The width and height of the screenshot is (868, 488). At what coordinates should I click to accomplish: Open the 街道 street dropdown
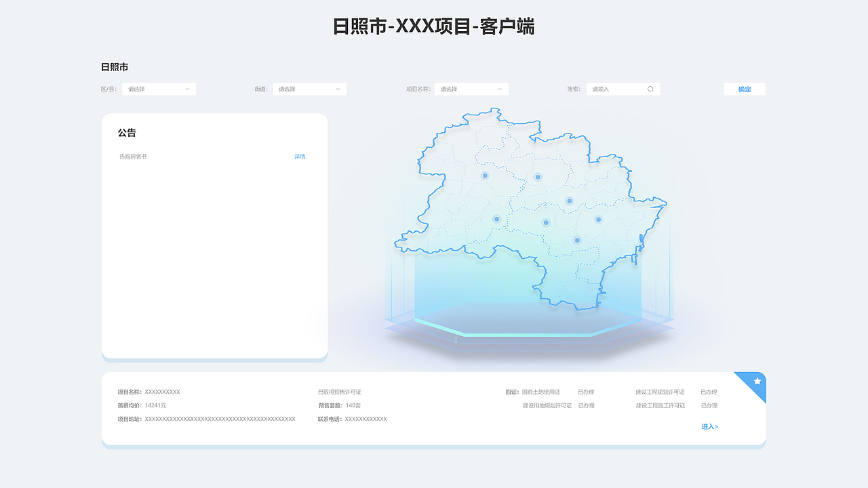[x=309, y=89]
